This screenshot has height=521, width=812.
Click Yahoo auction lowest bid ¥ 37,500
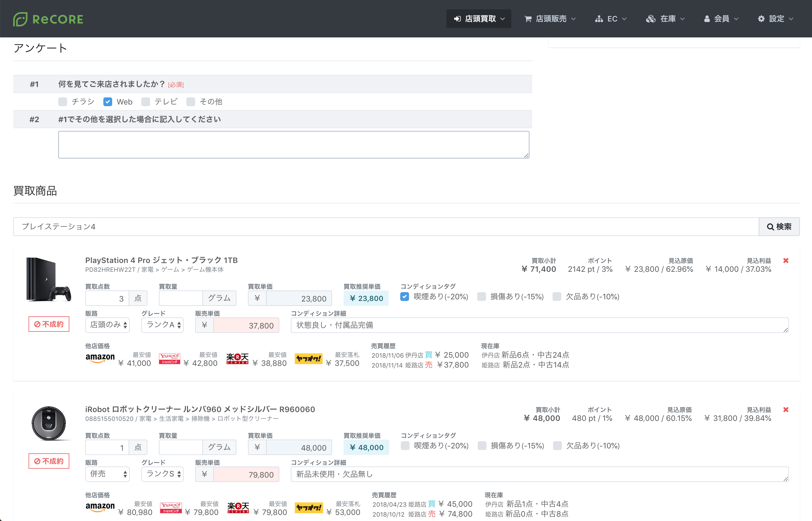[343, 363]
